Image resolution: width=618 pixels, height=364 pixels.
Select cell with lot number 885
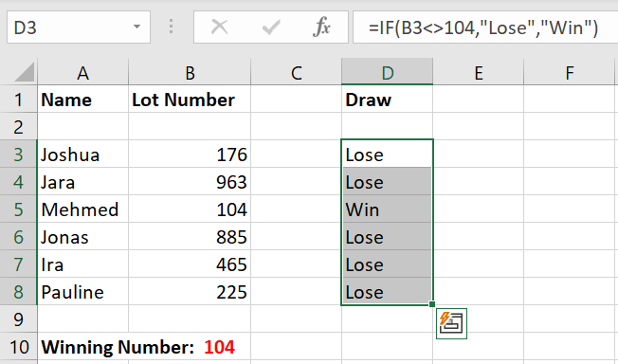tap(190, 237)
